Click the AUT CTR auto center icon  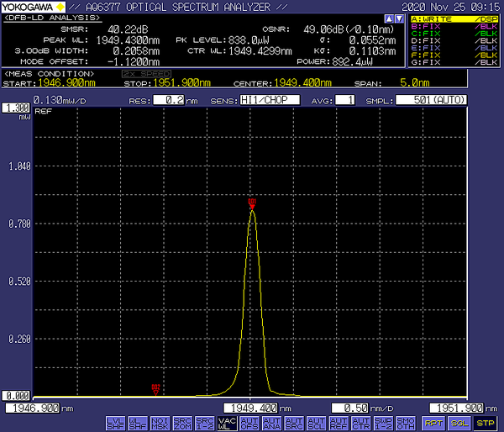[361, 422]
